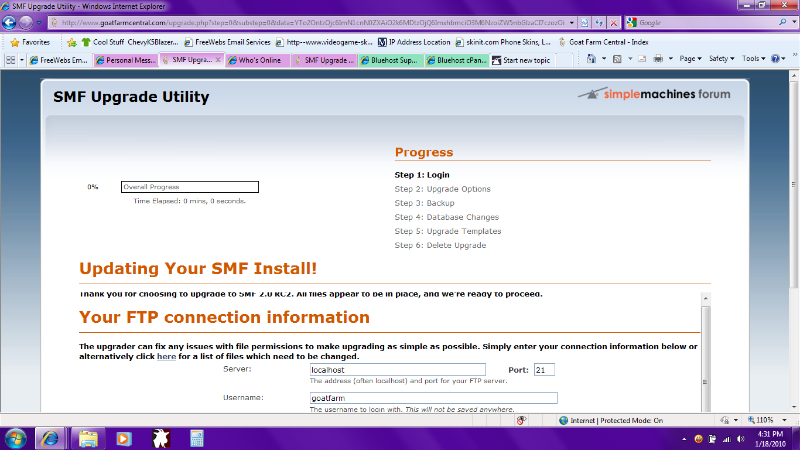The height and width of the screenshot is (450, 800).
Task: Click the Username field with goatfarm
Action: [x=434, y=398]
